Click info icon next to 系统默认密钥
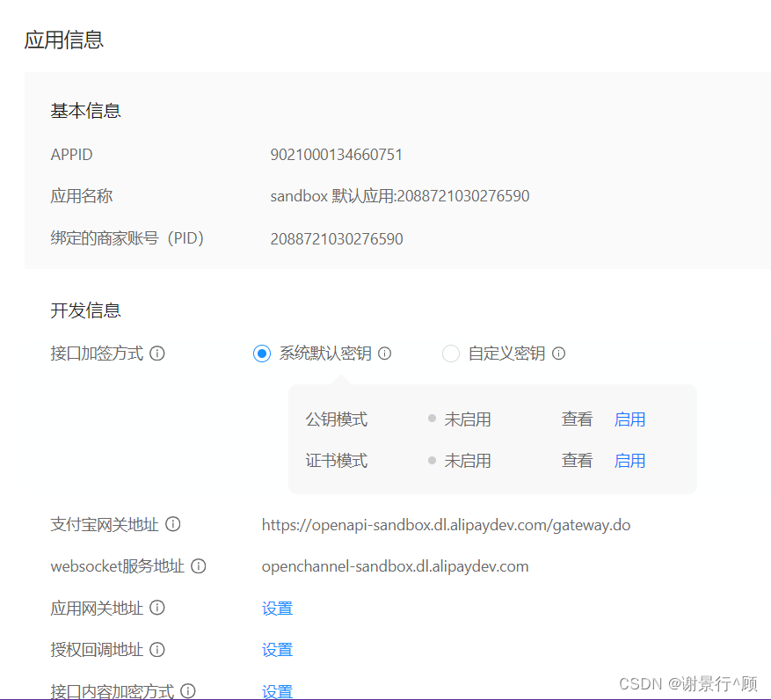771x700 pixels. (384, 354)
